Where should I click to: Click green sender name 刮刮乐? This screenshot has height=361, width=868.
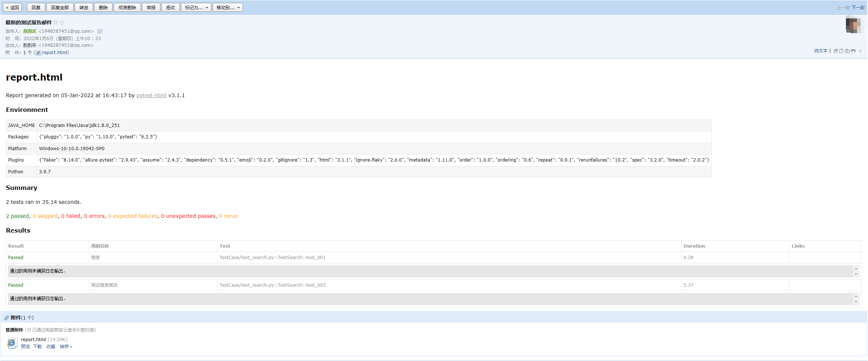click(30, 31)
